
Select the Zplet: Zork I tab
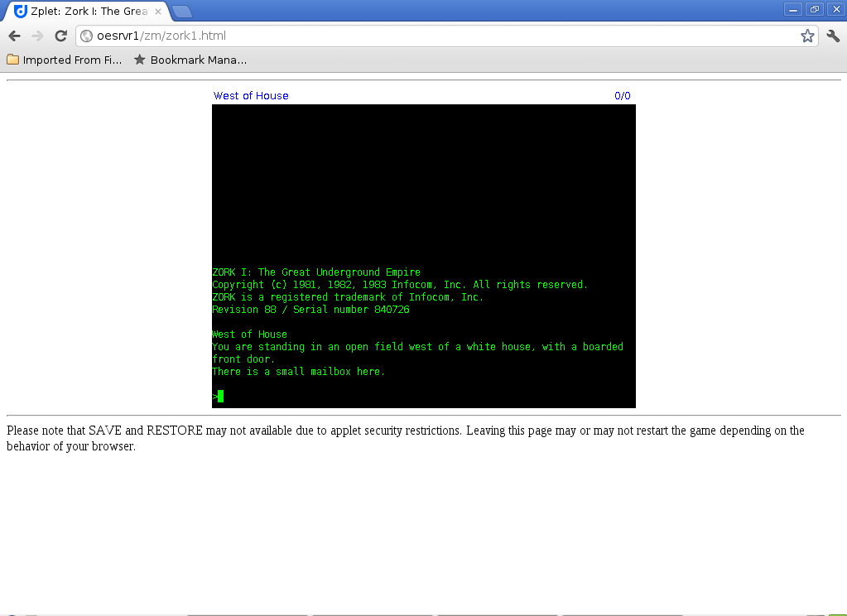click(86, 11)
